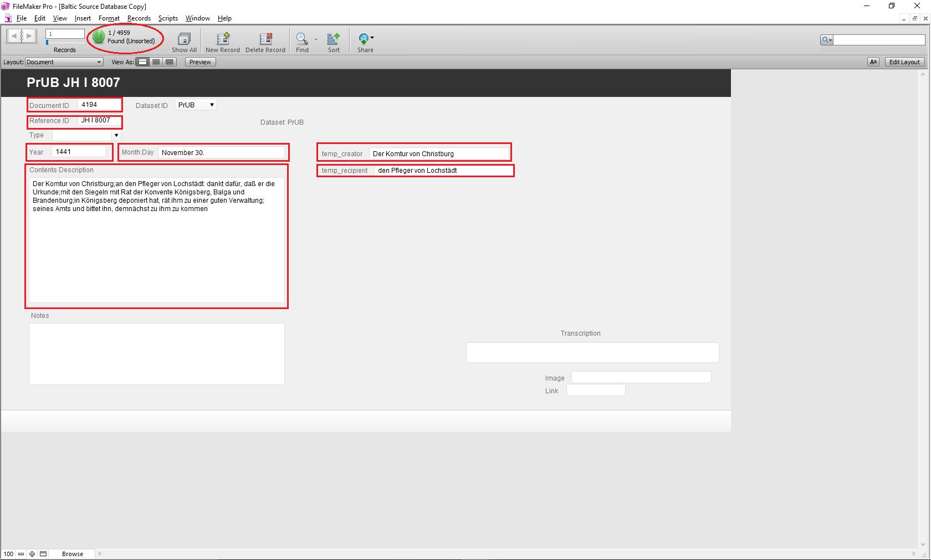Click the Preview button
The image size is (931, 560).
[x=200, y=62]
